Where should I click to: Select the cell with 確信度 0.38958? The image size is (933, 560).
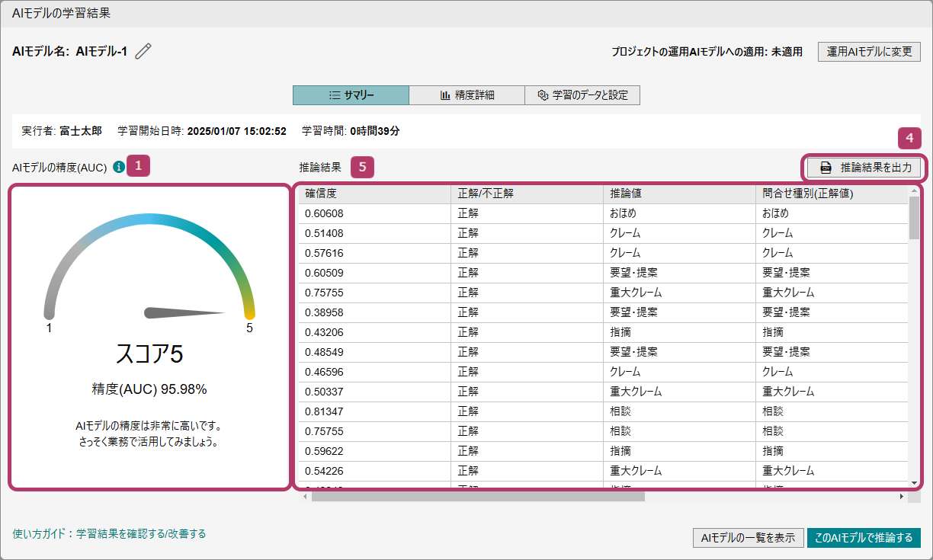[x=374, y=312]
